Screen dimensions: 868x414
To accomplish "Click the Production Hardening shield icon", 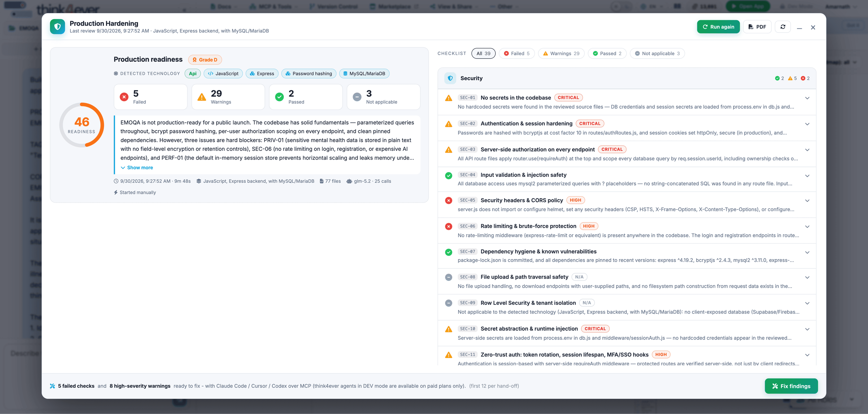I will (x=57, y=27).
